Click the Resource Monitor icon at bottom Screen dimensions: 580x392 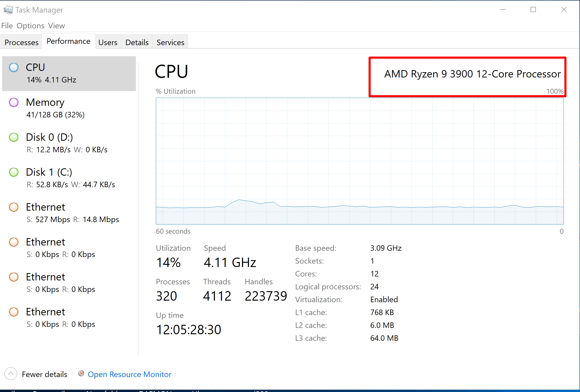[81, 374]
